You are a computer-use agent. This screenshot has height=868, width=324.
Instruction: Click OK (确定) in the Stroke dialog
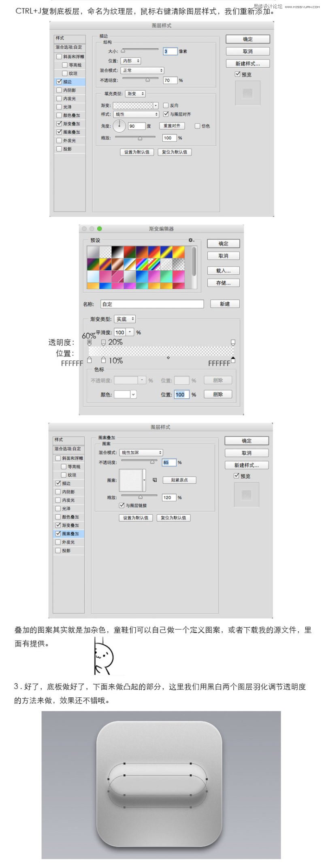coord(248,39)
